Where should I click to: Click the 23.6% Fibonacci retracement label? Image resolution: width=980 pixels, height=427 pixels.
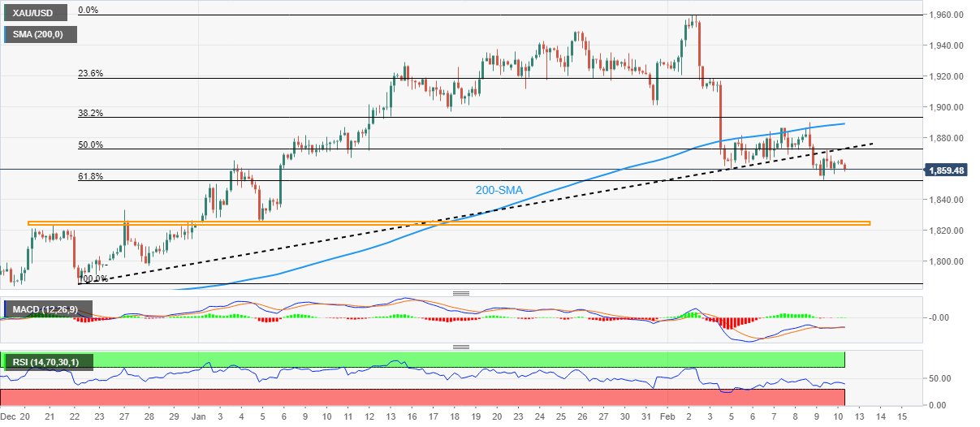89,73
